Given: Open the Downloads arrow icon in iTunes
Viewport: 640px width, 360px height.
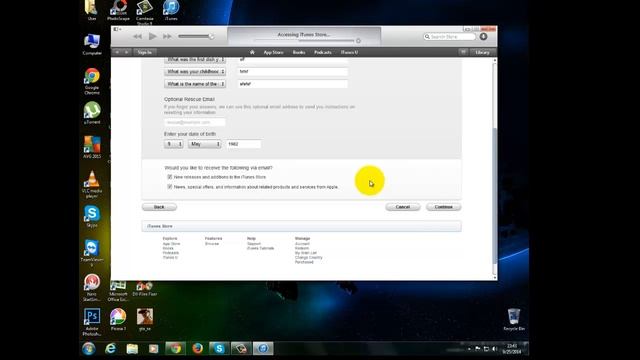Looking at the screenshot, I should point(483,37).
